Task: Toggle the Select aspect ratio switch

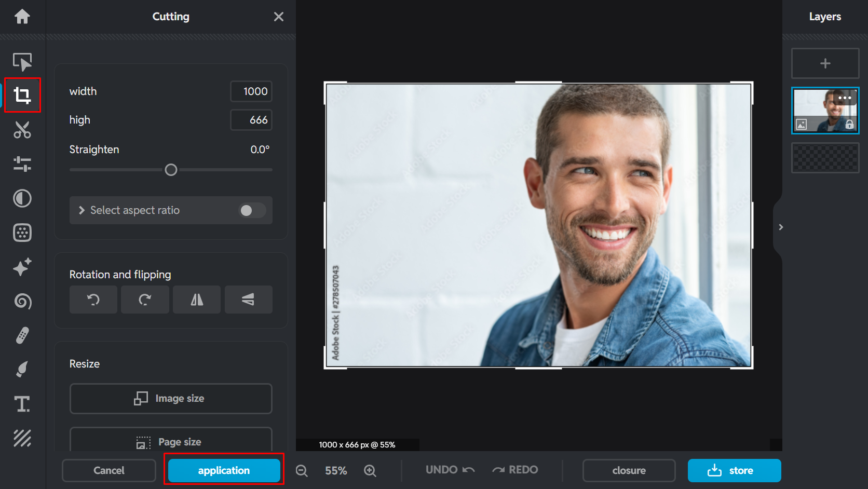Action: point(251,210)
